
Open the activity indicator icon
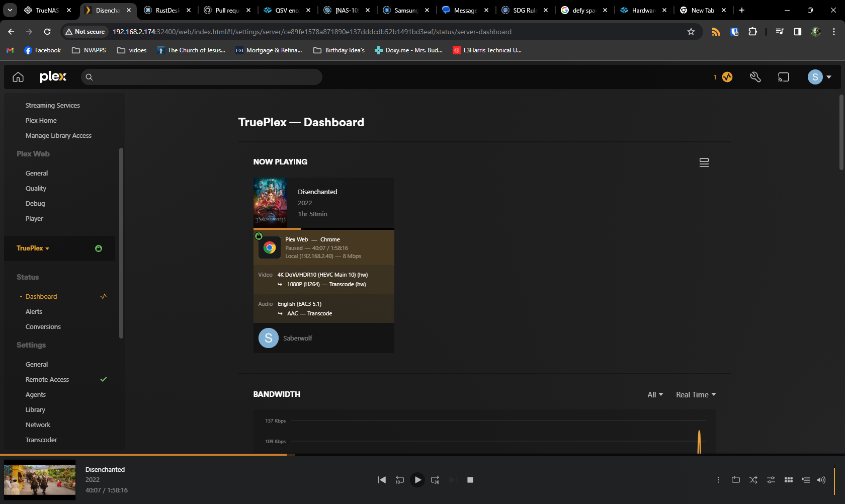pyautogui.click(x=727, y=77)
